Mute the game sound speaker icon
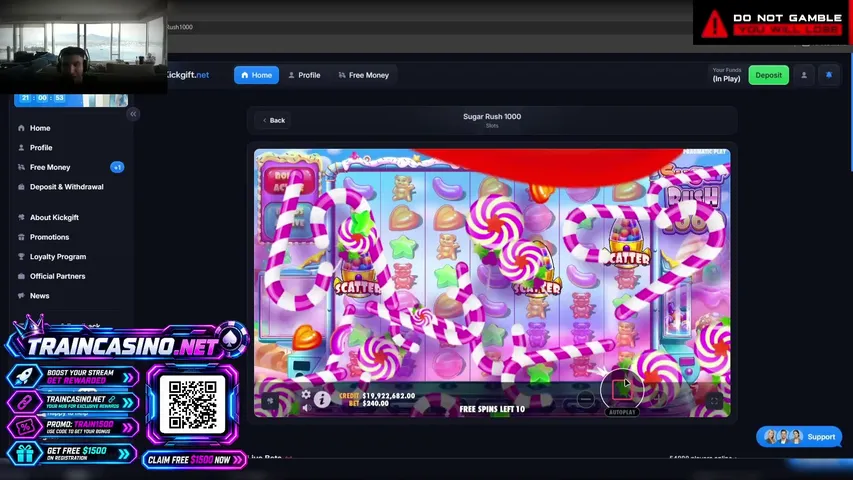 click(306, 408)
